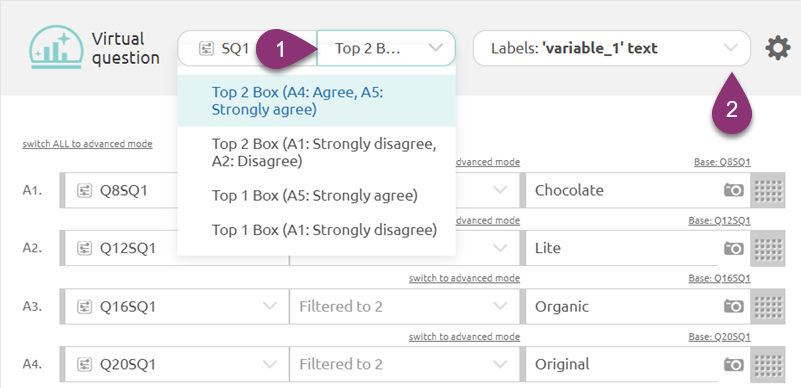This screenshot has width=801, height=388.
Task: Open the grid icon on Chocolate row
Action: [768, 190]
